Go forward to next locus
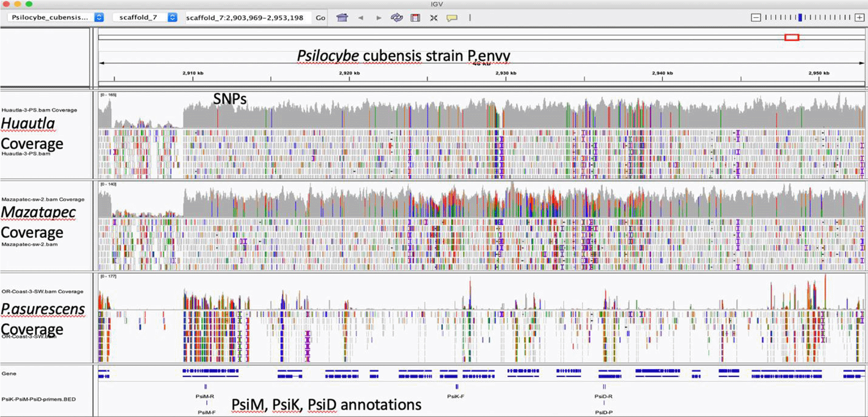 378,18
